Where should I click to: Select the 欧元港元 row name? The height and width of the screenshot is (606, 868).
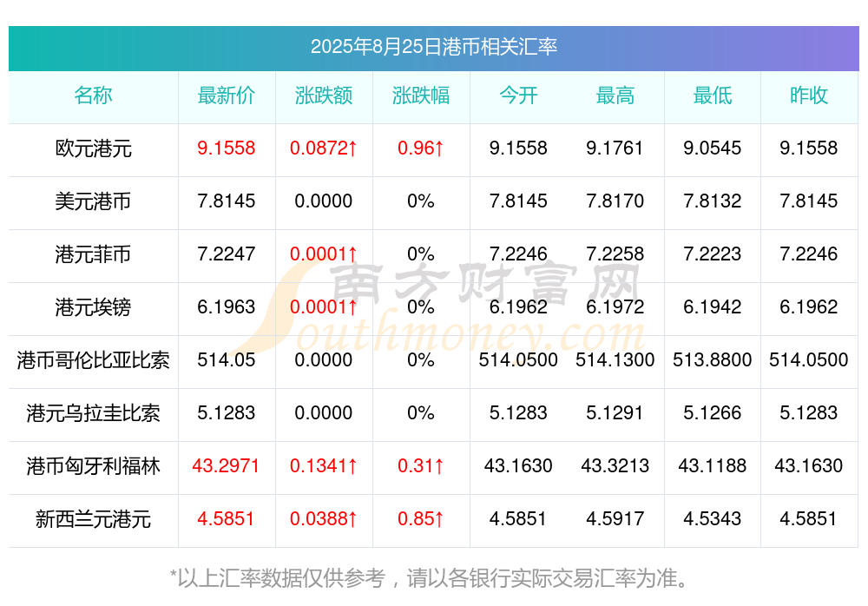93,148
